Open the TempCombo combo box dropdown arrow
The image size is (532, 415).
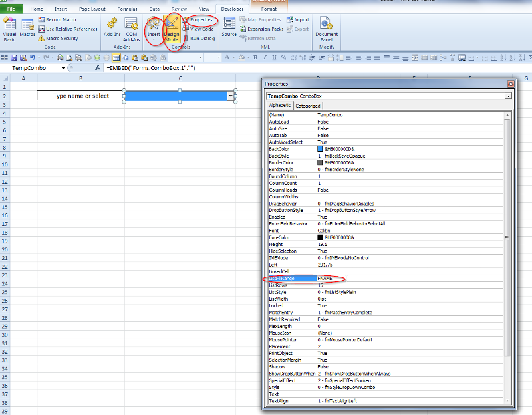(x=231, y=96)
